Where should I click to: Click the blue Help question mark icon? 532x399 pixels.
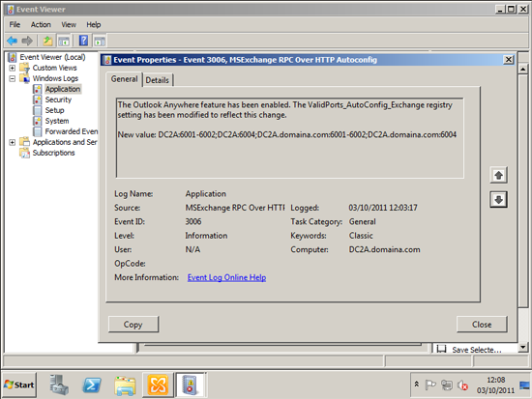(83, 41)
